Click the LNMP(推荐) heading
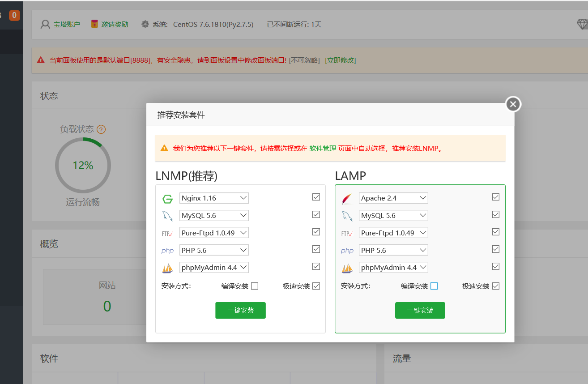 187,176
